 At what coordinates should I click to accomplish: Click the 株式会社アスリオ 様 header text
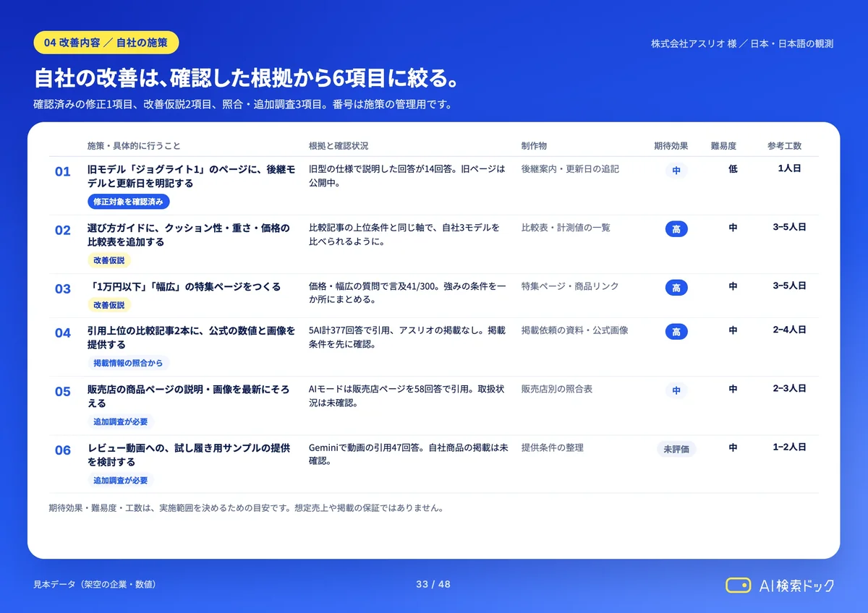[x=694, y=43]
